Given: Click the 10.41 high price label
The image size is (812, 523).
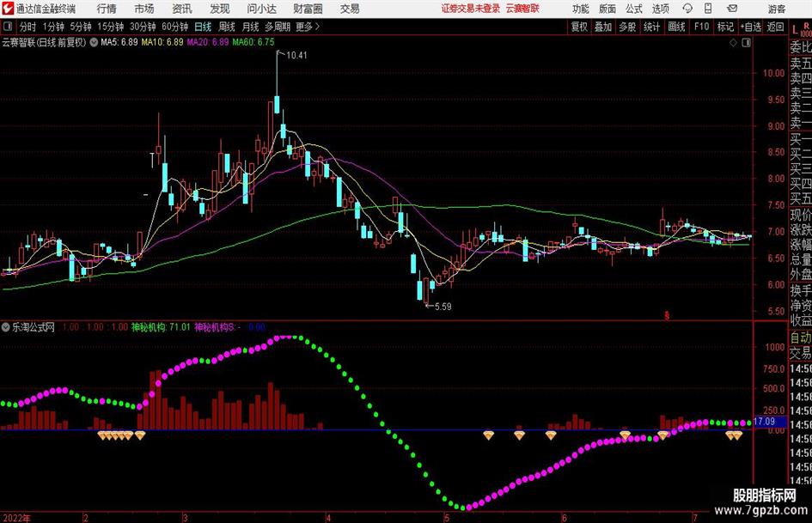Looking at the screenshot, I should [296, 56].
